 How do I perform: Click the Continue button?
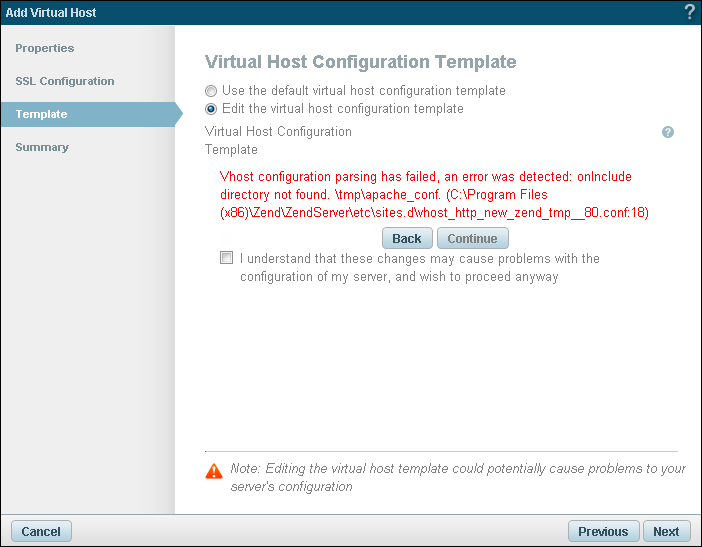tap(473, 239)
